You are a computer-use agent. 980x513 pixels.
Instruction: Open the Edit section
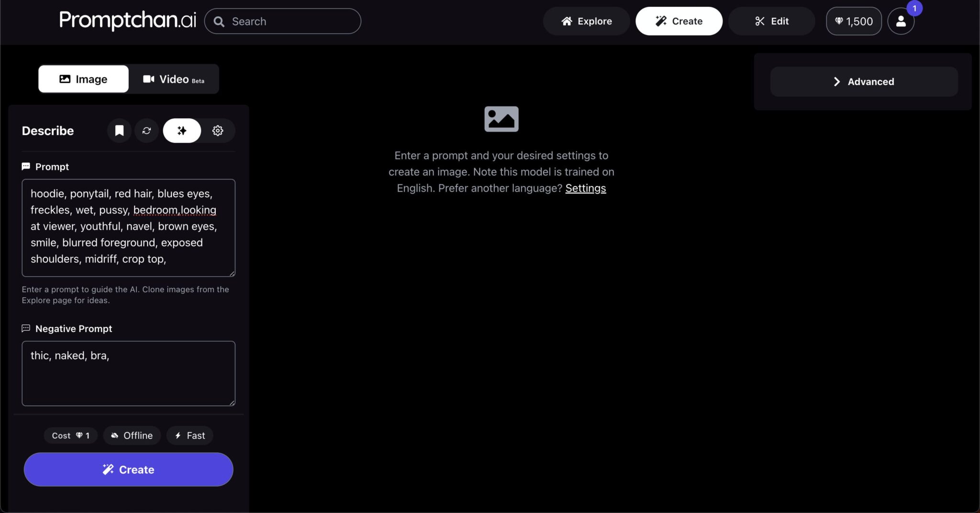pos(771,21)
